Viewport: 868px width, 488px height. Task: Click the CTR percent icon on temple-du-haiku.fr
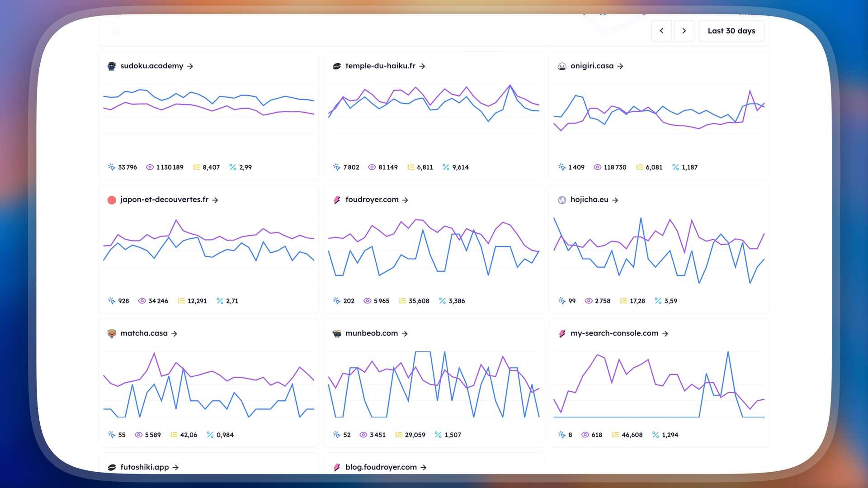click(x=446, y=167)
